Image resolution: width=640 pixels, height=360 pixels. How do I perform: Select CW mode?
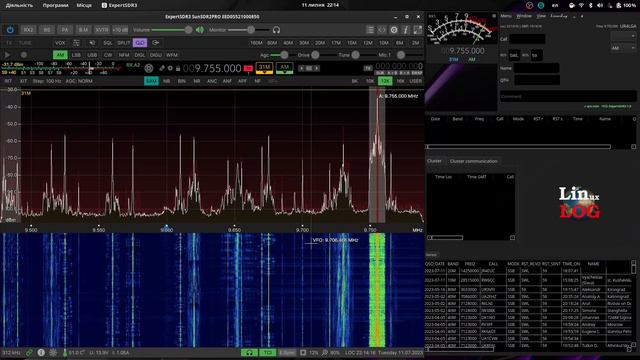pyautogui.click(x=108, y=55)
